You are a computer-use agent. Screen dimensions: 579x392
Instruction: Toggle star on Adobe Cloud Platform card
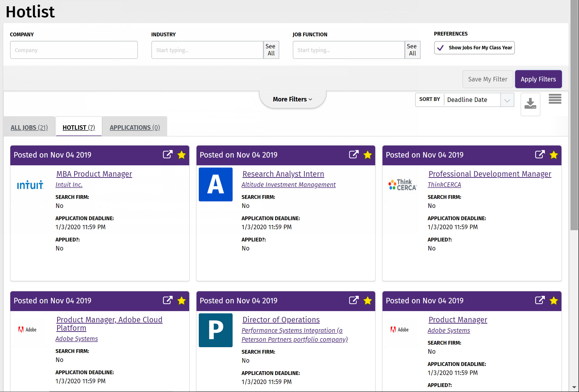(x=181, y=301)
